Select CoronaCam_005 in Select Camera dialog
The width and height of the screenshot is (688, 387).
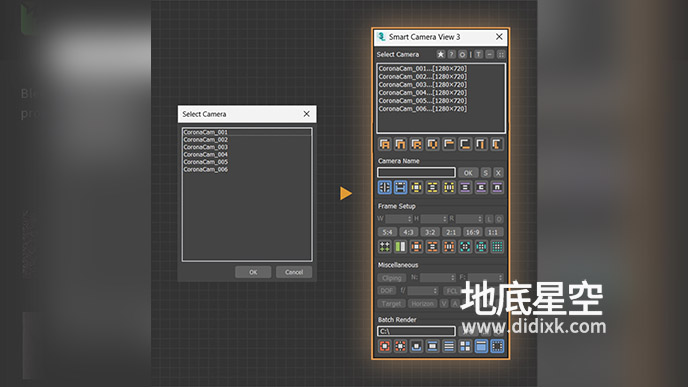pos(247,162)
